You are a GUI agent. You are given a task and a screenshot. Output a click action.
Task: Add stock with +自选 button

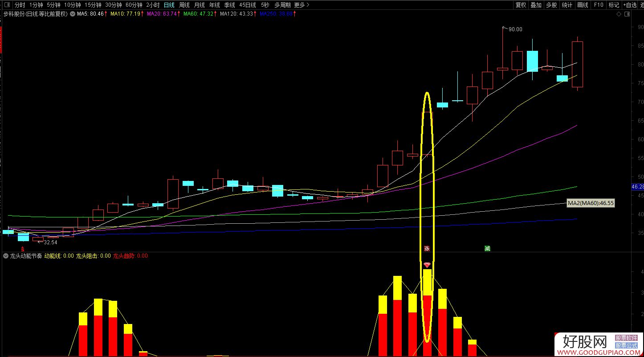tap(630, 5)
